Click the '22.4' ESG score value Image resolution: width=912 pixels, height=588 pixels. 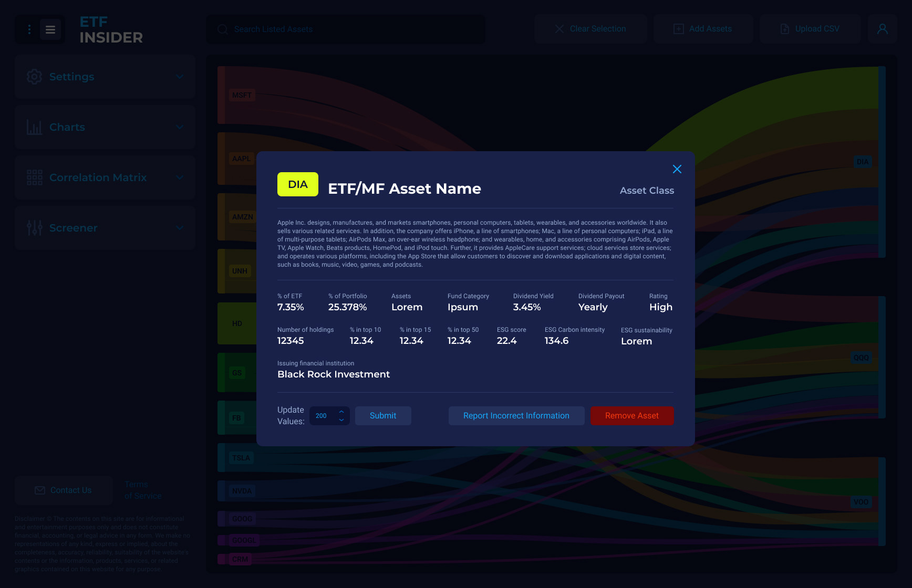point(507,341)
